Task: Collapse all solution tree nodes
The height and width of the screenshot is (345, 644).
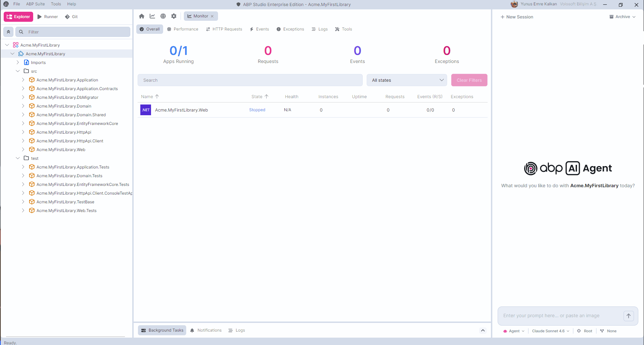Action: pos(8,32)
